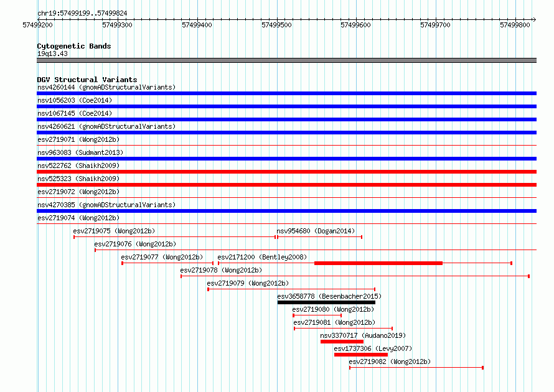Open the nsv1067145 (Coe2014) variant label
Viewport: 554px width, 392px height.
75,113
